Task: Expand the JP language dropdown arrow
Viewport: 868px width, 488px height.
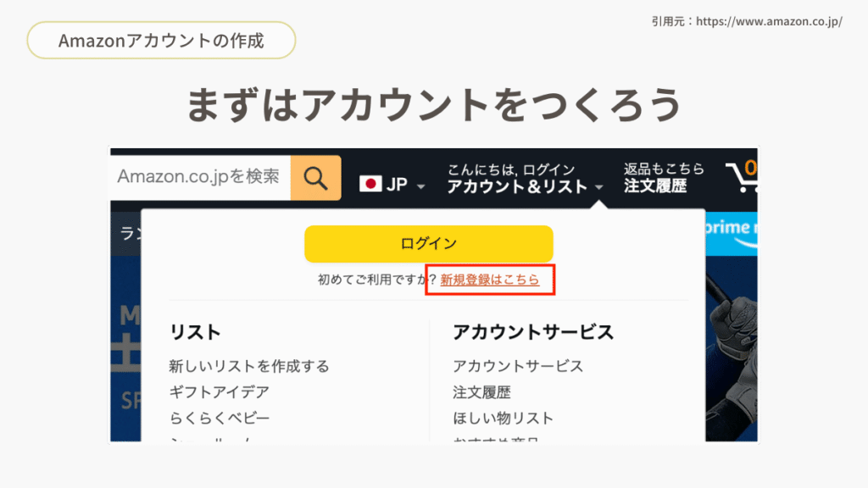Action: tap(420, 186)
